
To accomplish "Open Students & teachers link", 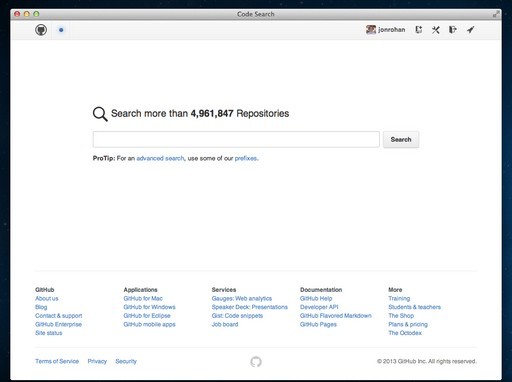I will tap(414, 307).
